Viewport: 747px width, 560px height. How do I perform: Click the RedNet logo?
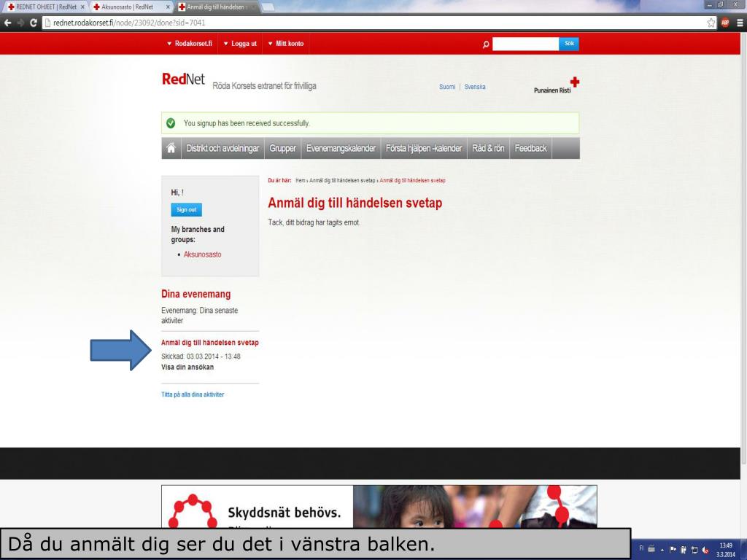pos(183,79)
